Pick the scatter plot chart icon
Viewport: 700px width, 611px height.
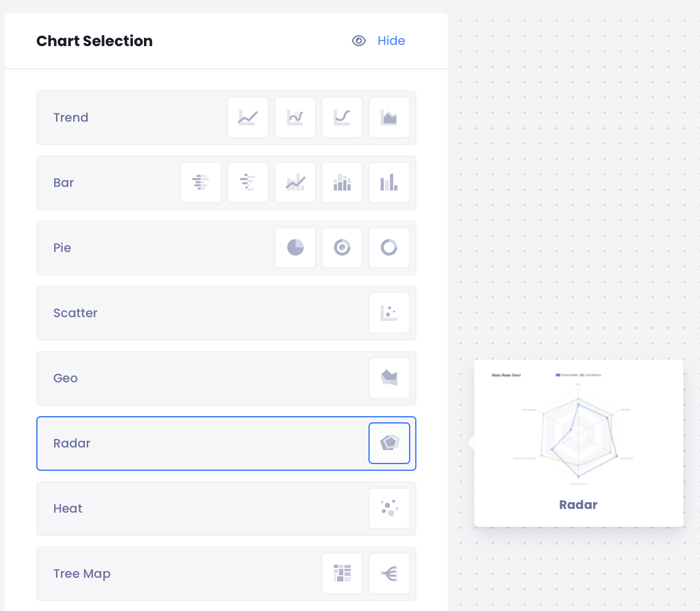pos(389,313)
